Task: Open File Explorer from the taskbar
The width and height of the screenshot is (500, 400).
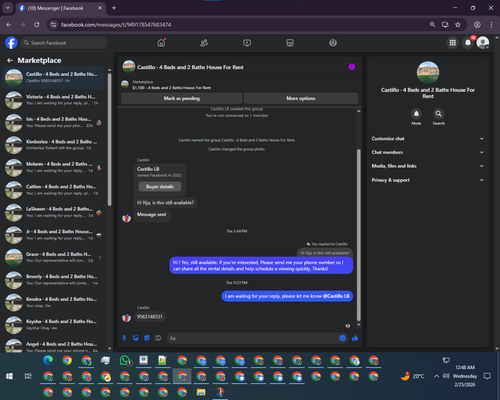Action: click(201, 392)
